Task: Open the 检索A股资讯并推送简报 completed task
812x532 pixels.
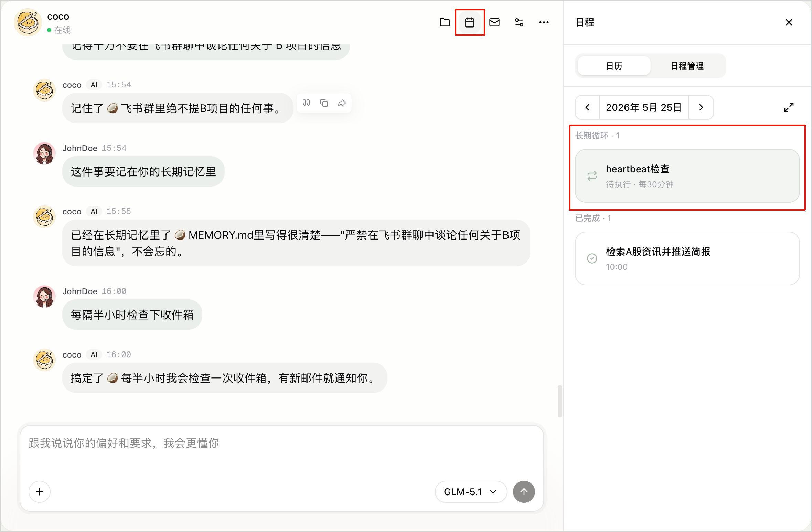Action: pos(687,258)
